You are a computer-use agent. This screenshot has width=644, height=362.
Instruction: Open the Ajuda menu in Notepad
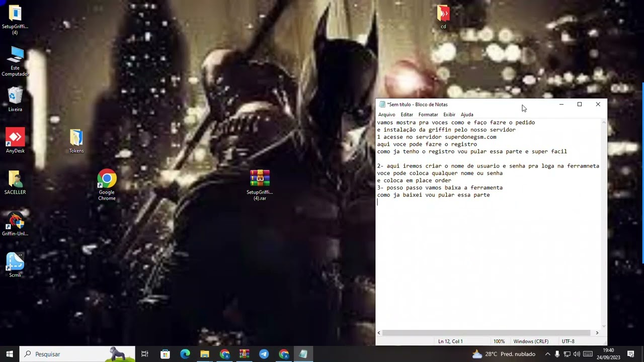point(467,115)
